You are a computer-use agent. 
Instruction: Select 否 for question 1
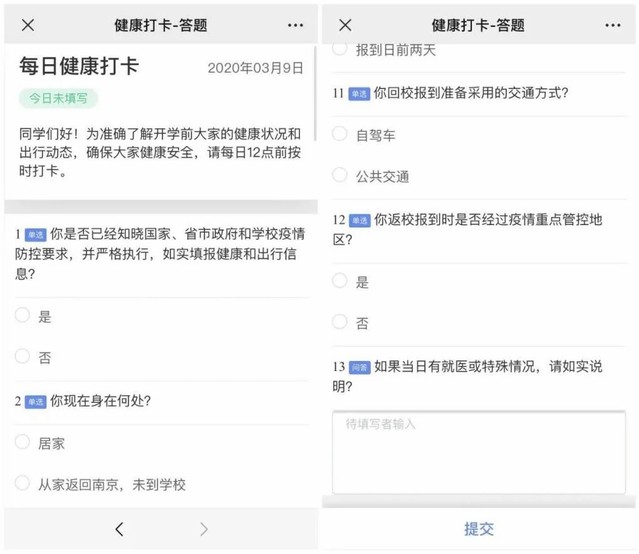[x=23, y=356]
